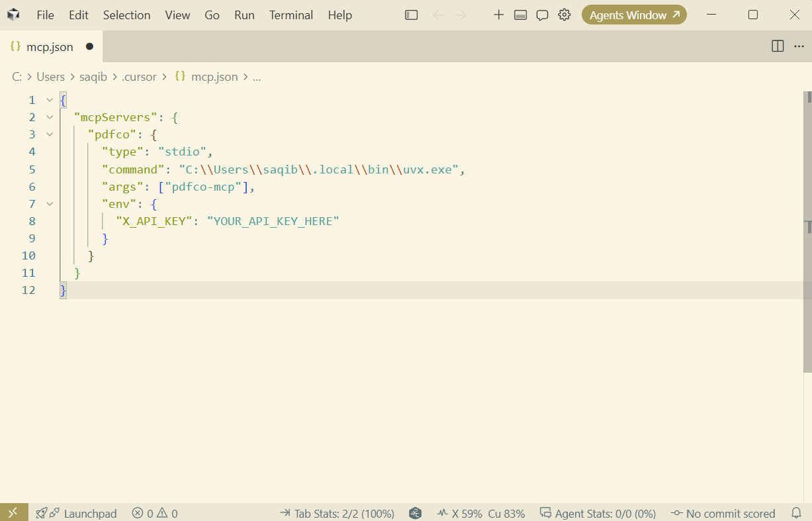Collapse the mcpServers block on line 2

click(x=49, y=117)
